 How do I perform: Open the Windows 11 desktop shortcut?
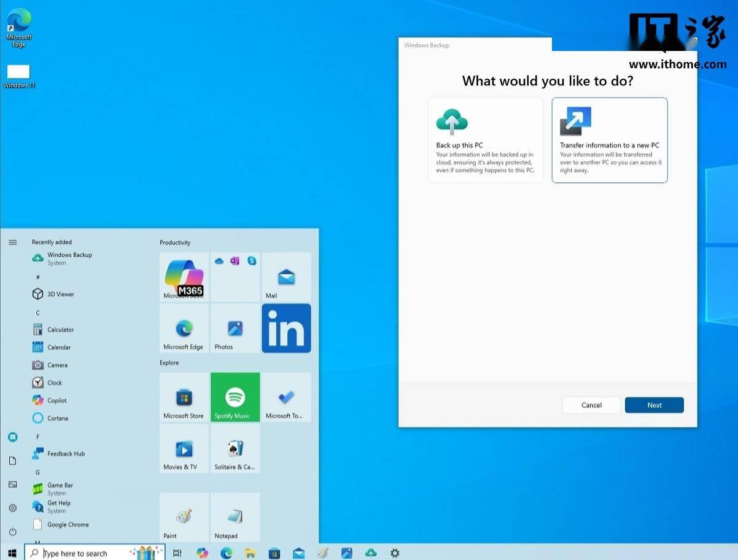[x=19, y=76]
